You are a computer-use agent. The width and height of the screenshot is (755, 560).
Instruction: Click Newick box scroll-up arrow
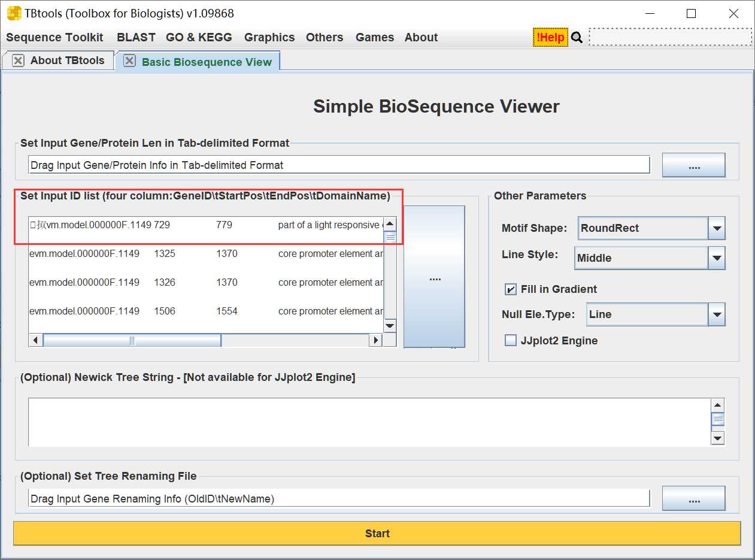tap(718, 405)
